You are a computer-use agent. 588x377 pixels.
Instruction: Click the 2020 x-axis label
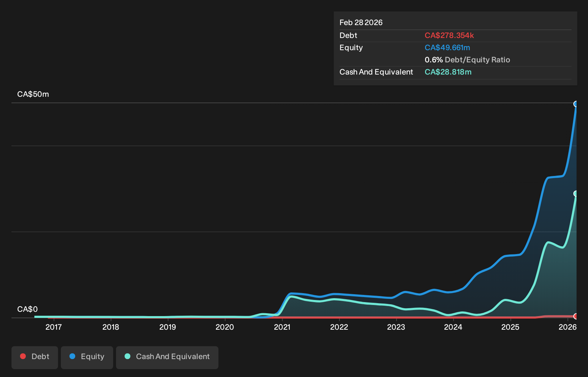225,327
